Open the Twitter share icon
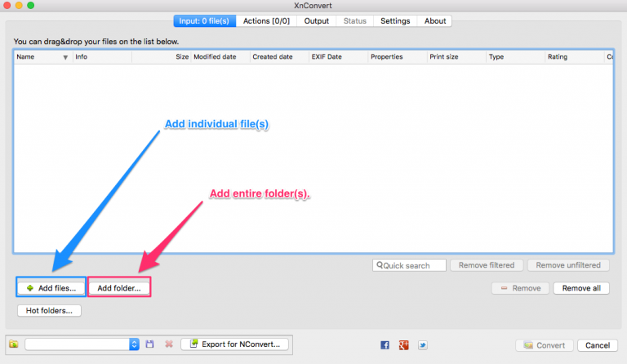 423,345
